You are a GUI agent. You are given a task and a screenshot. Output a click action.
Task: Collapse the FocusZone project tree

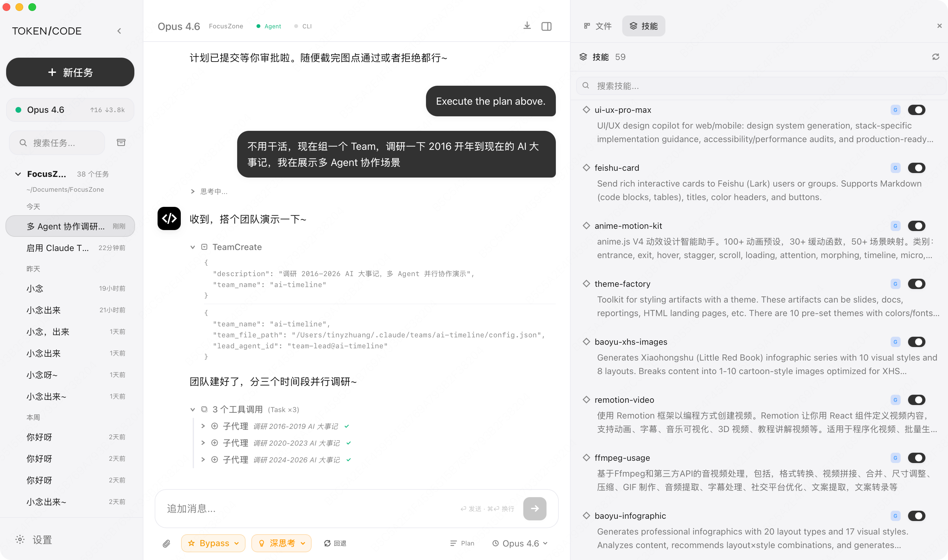[18, 174]
